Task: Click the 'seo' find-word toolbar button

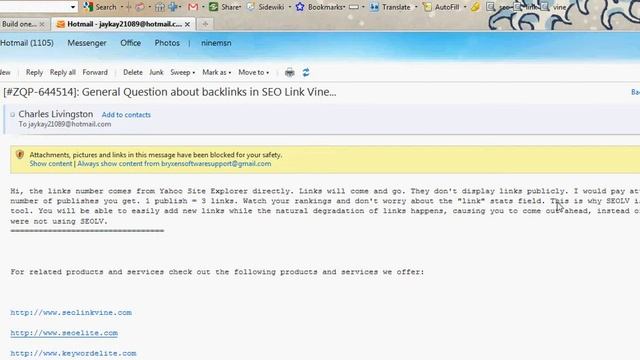Action: click(x=499, y=7)
